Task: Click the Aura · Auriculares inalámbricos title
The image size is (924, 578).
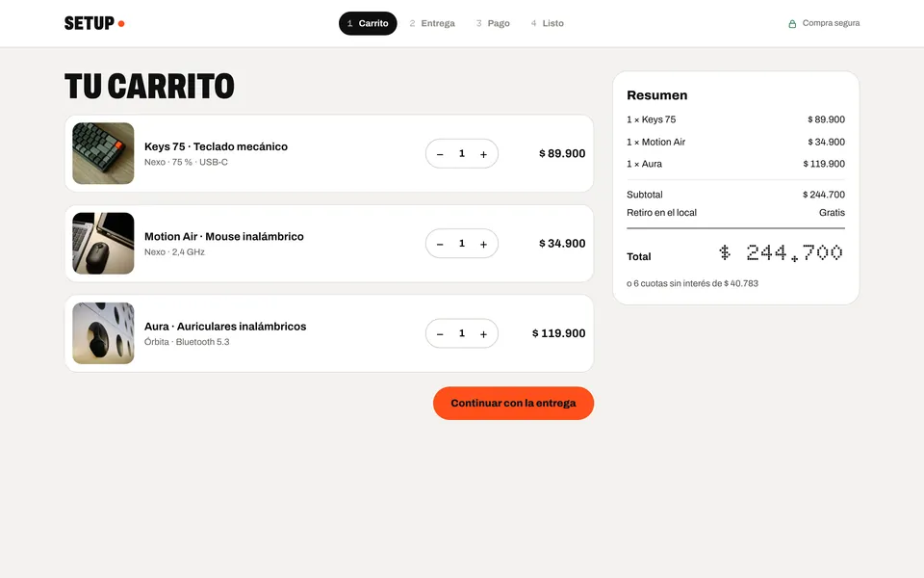Action: coord(225,327)
